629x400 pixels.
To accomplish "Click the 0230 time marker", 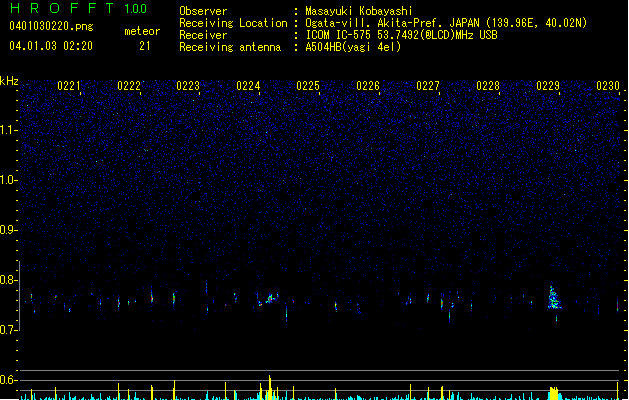I will pos(608,86).
